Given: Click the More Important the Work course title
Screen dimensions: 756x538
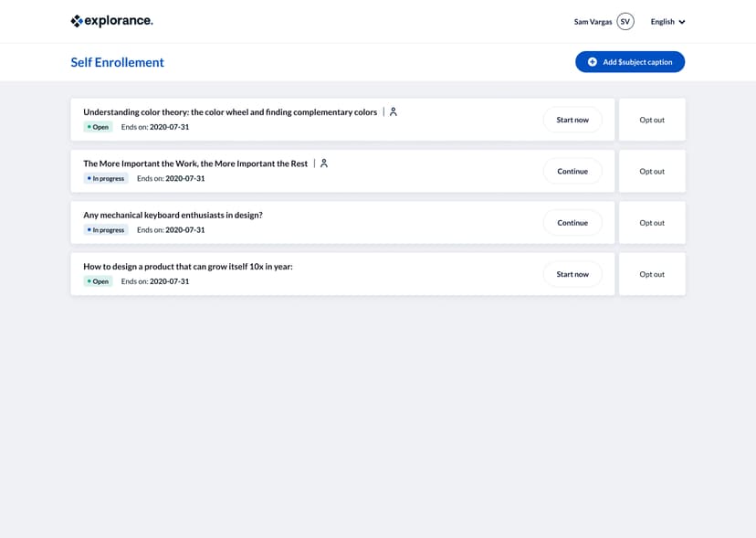Looking at the screenshot, I should click(x=194, y=163).
